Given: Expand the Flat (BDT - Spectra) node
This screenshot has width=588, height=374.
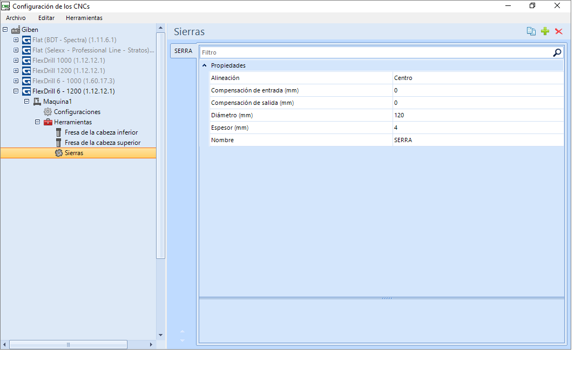Looking at the screenshot, I should (x=16, y=39).
